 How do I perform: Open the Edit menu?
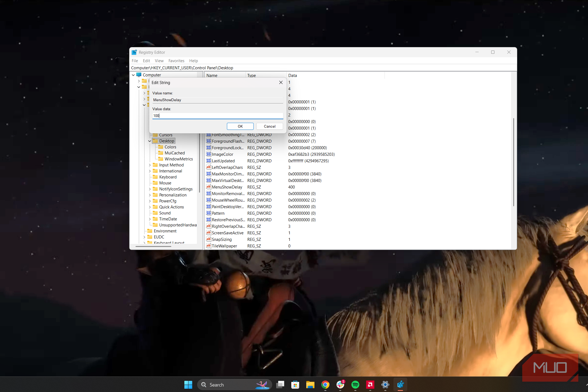click(146, 61)
